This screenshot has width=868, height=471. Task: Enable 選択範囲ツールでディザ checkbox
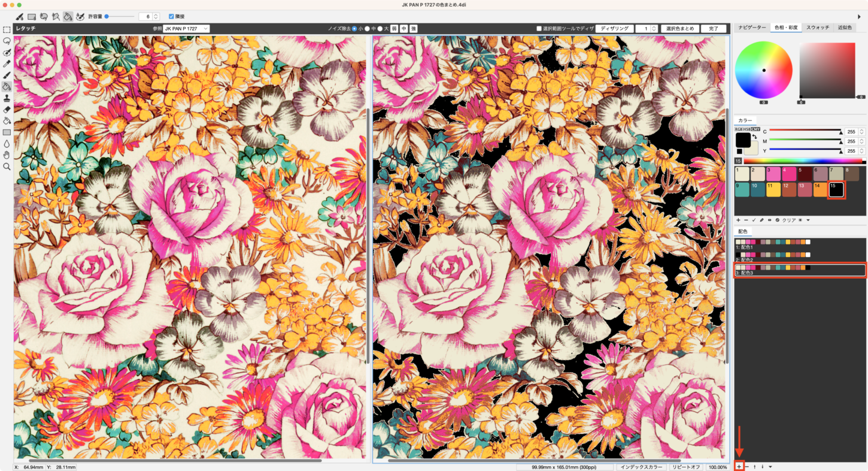tap(539, 28)
